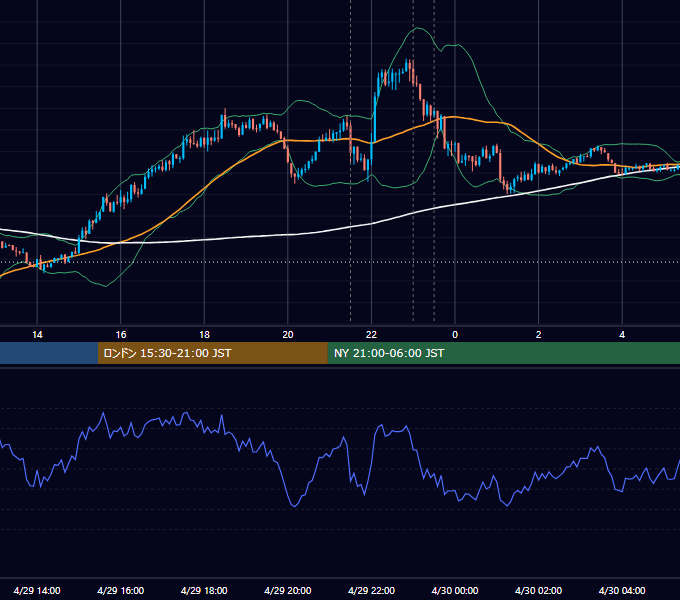Click the blue session bar before London

(49, 353)
